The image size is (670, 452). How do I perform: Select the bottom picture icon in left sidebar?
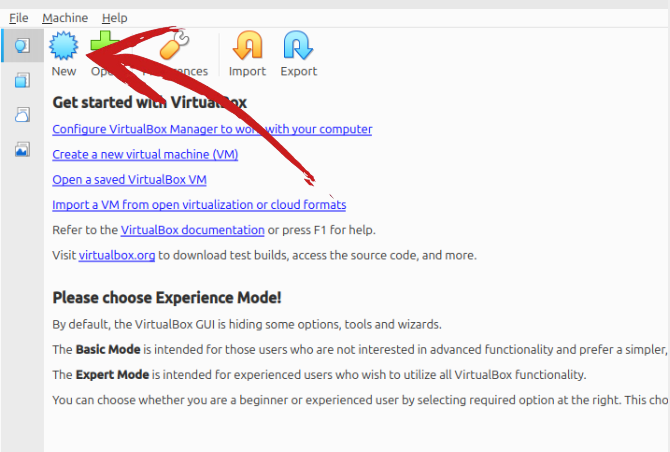(22, 150)
